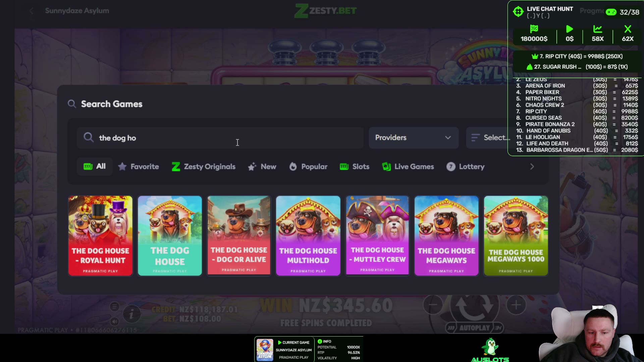Click the green play icon above 0$
The width and height of the screenshot is (644, 362).
[x=570, y=29]
